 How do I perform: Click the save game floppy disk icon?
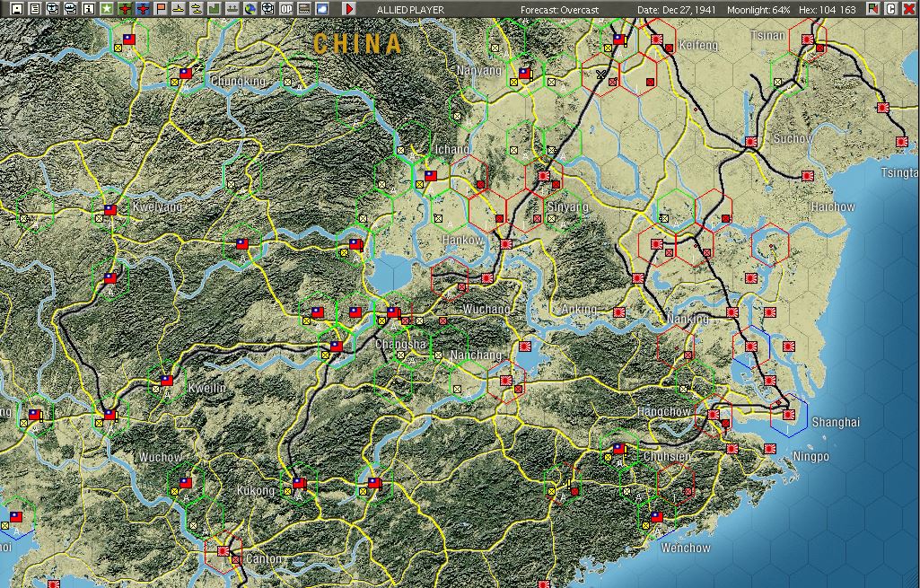(x=17, y=9)
